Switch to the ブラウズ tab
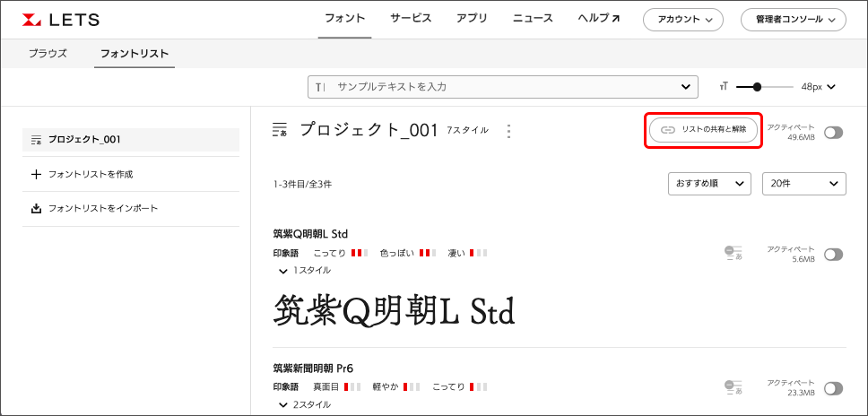868x416 pixels. pyautogui.click(x=48, y=54)
